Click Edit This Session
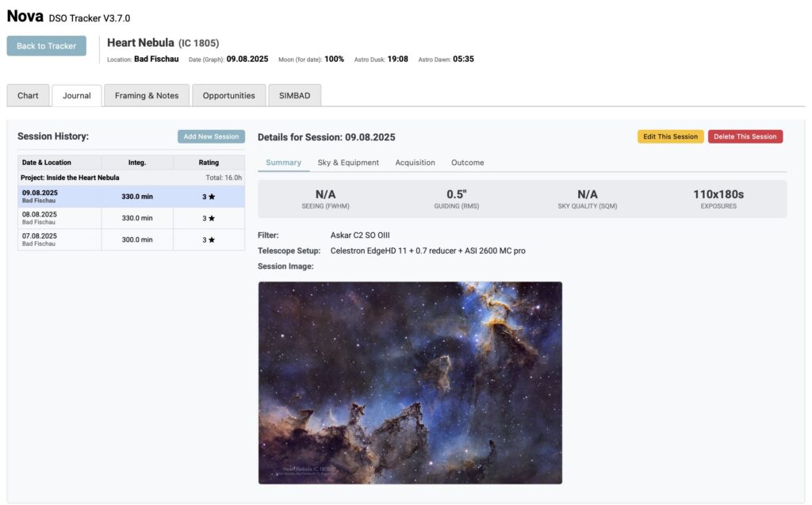Image resolution: width=812 pixels, height=505 pixels. click(668, 136)
